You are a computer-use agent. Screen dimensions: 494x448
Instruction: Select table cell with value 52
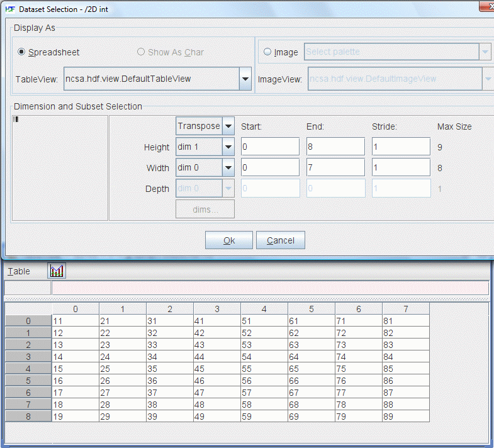264,333
